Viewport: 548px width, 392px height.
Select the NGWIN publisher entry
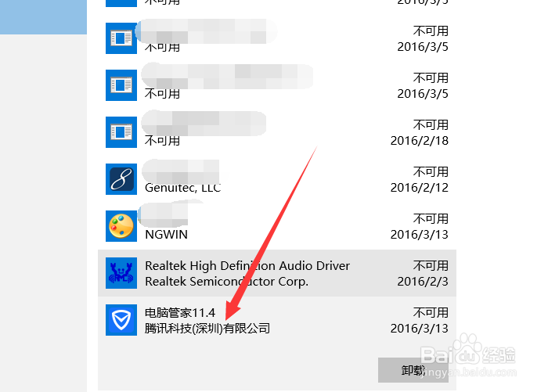click(166, 235)
